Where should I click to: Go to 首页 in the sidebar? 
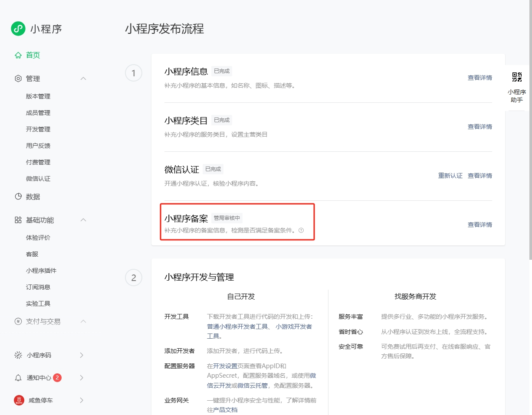33,55
